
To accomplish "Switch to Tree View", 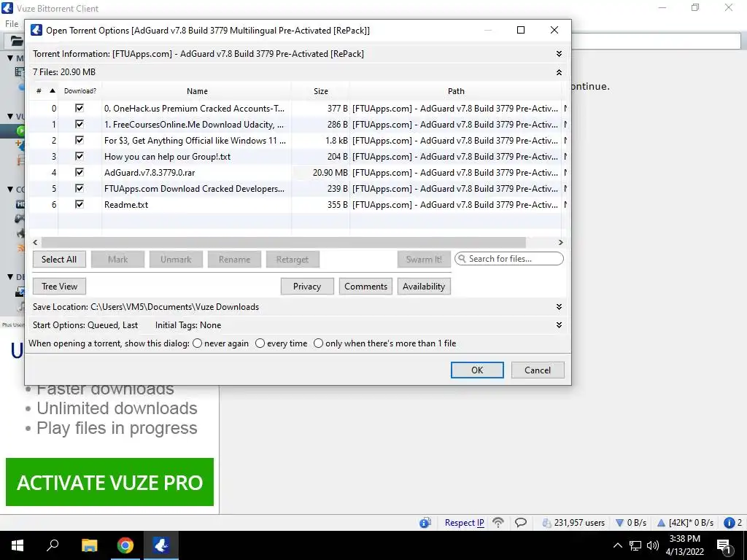I will pyautogui.click(x=59, y=287).
